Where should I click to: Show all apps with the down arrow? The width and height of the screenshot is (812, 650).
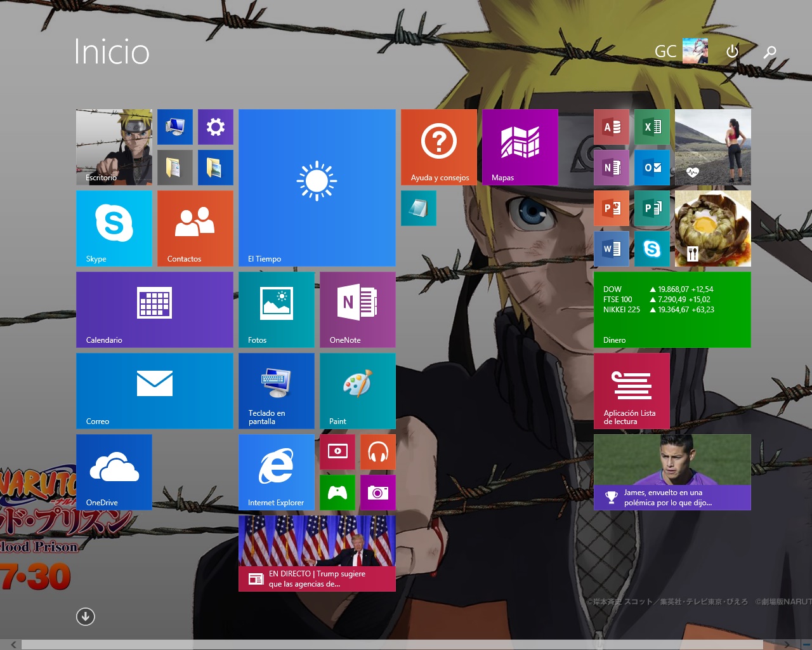coord(85,616)
